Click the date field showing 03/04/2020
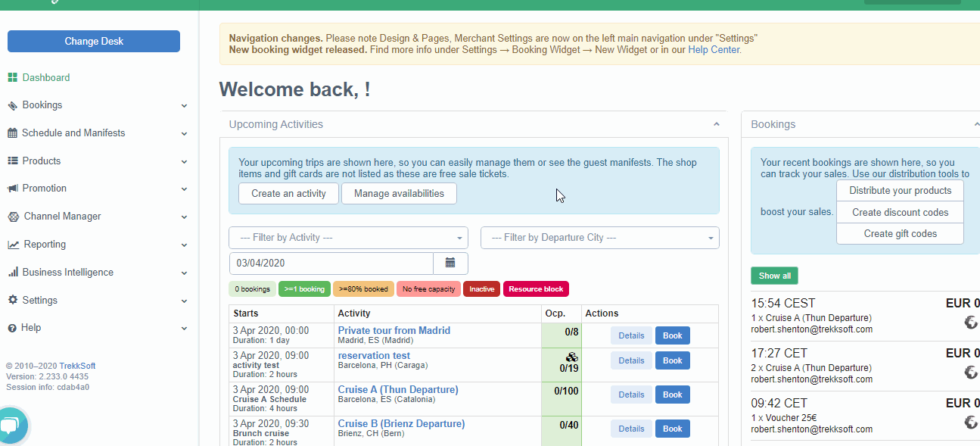The image size is (980, 446). [331, 264]
